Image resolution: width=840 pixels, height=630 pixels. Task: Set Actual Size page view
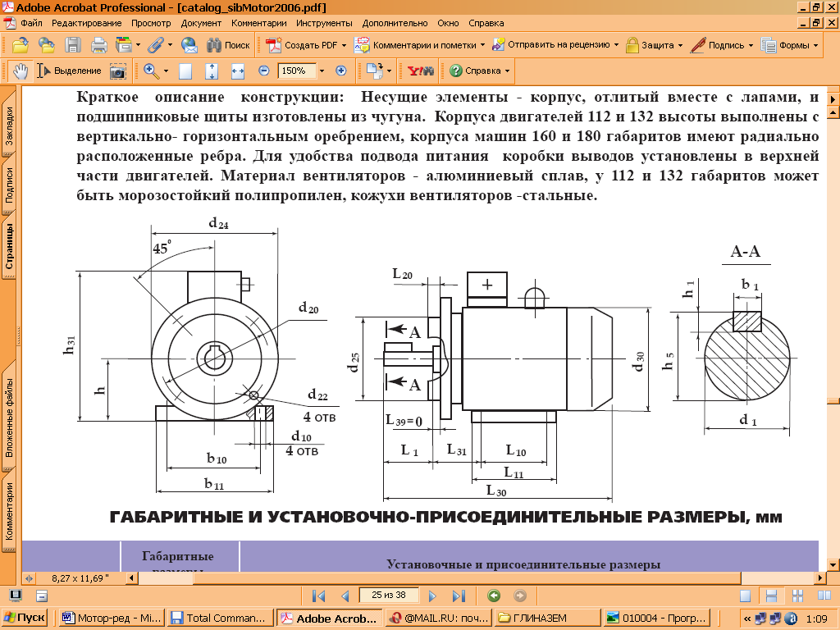coord(185,71)
